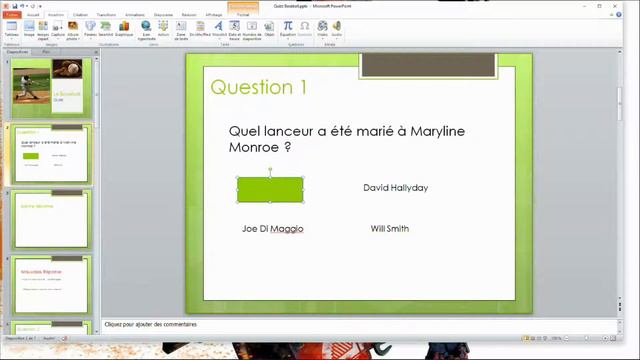This screenshot has height=360, width=640.
Task: Start slideshow from status bar view button
Action: coord(545,338)
